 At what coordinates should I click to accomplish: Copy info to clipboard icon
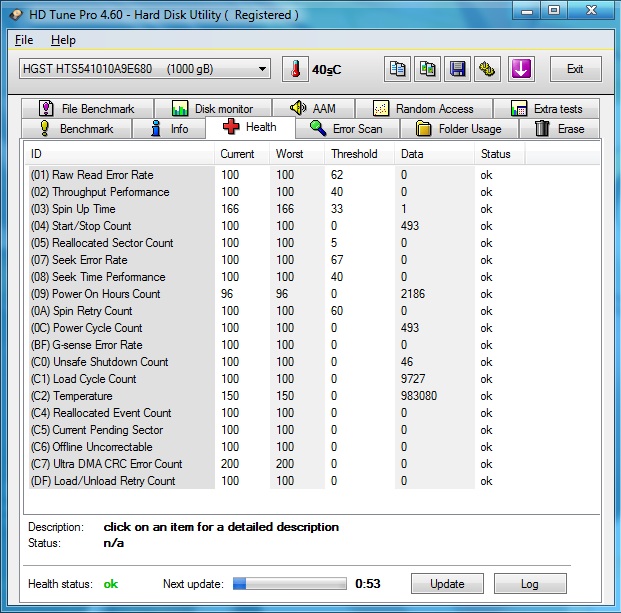(x=397, y=69)
